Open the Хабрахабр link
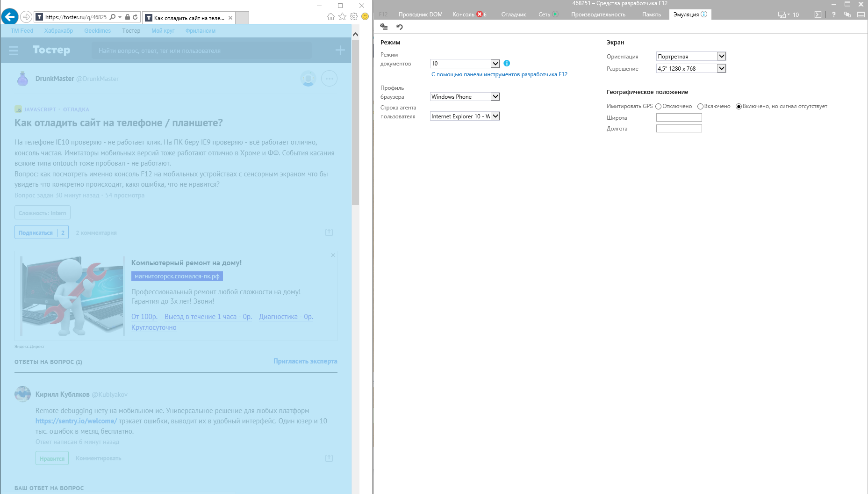 (58, 31)
